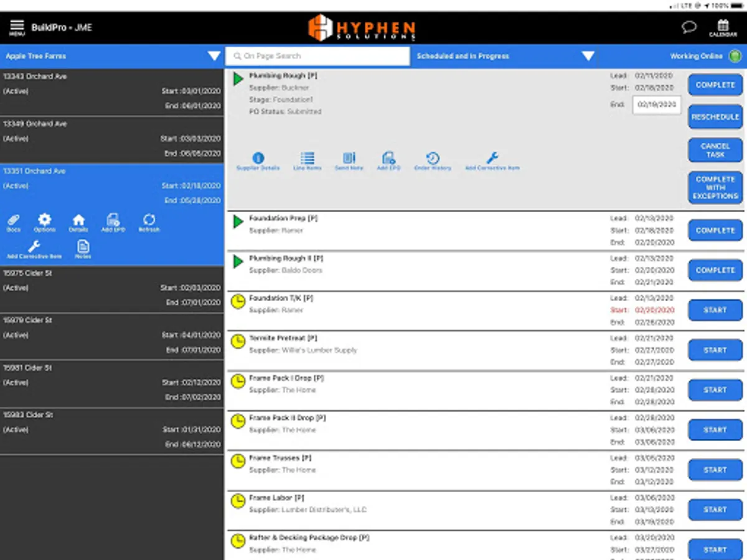Click the On Page Search field
The height and width of the screenshot is (560, 747).
[317, 56]
